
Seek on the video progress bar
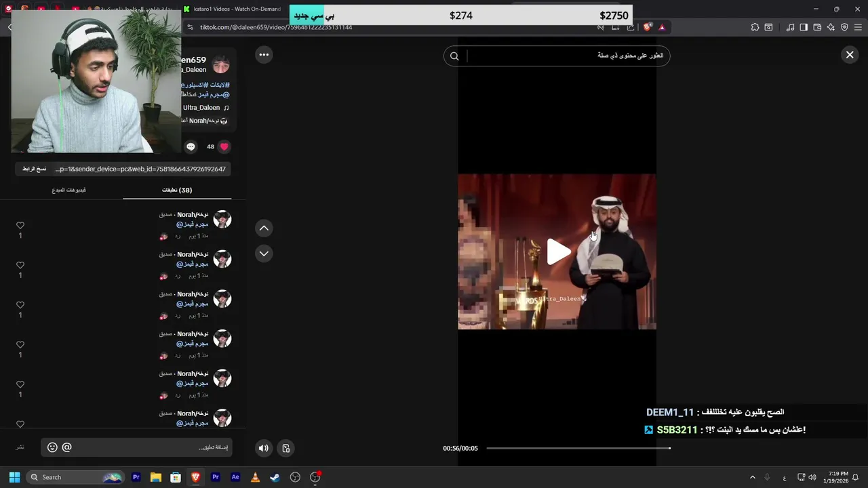[x=578, y=448]
